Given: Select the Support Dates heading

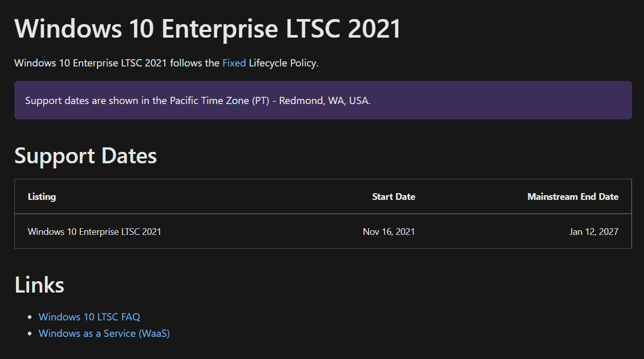Looking at the screenshot, I should point(85,156).
